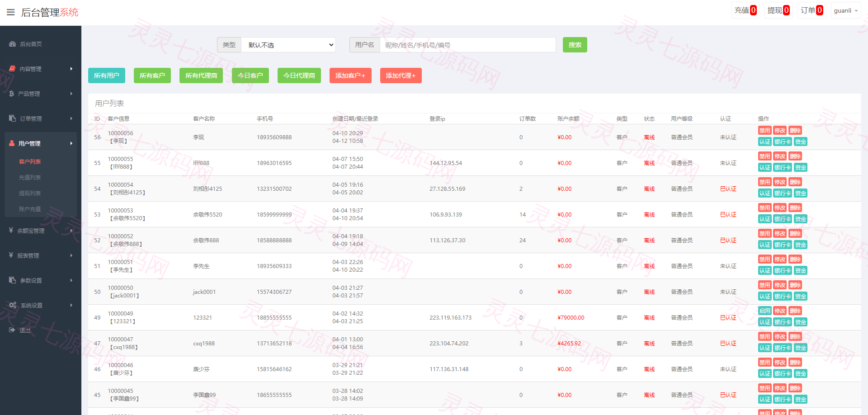Open 账户充值 in the sidebar

click(x=30, y=209)
